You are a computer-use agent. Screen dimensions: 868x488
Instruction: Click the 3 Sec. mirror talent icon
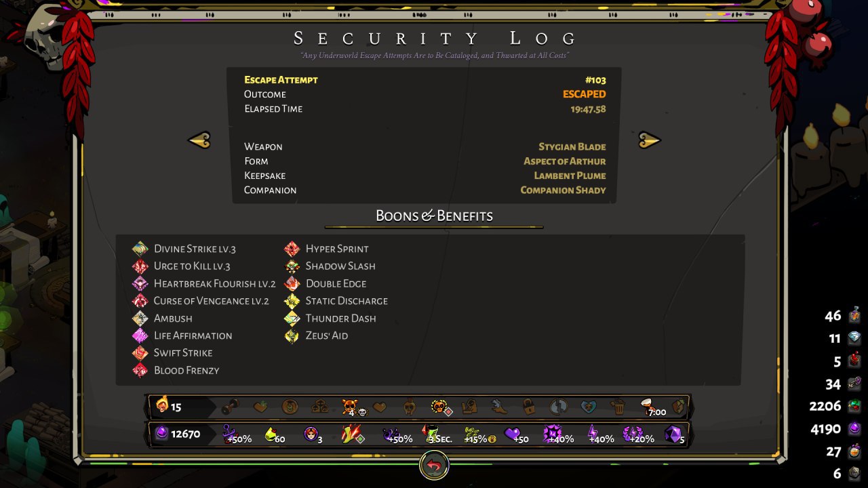pyautogui.click(x=435, y=434)
